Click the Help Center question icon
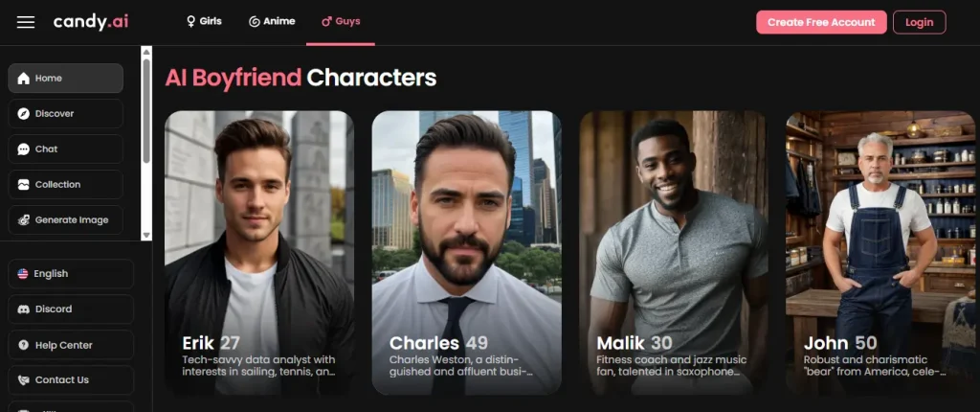The height and width of the screenshot is (412, 980). (x=24, y=345)
